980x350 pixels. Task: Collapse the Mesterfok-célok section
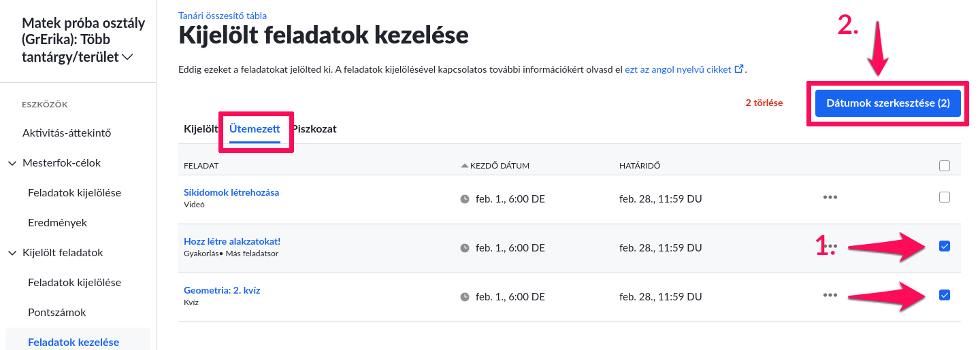[x=12, y=163]
